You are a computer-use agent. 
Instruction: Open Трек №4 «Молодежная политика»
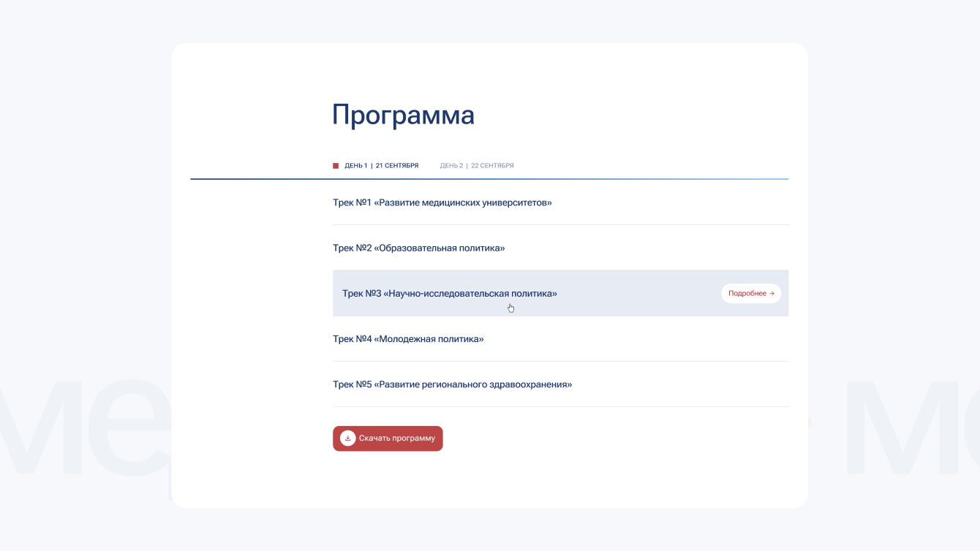[560, 339]
